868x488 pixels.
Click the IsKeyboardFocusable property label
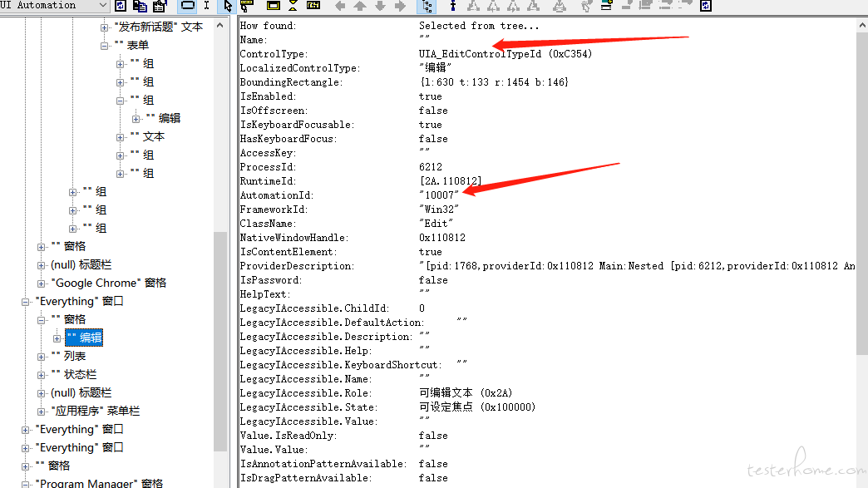click(296, 125)
